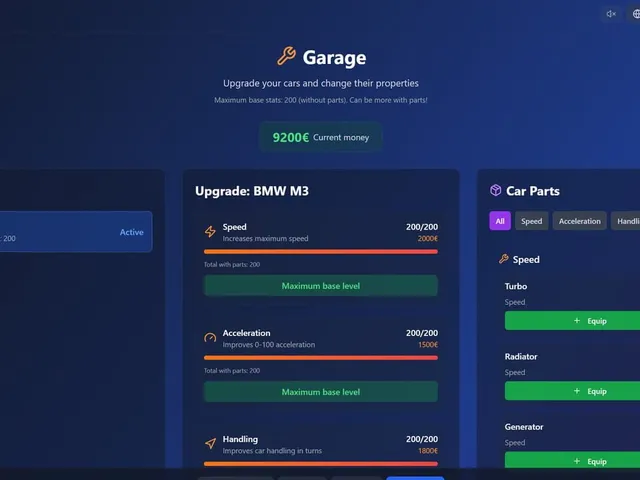Screen dimensions: 640x480
Task: Click the 9200€ Current money badge
Action: tap(321, 137)
